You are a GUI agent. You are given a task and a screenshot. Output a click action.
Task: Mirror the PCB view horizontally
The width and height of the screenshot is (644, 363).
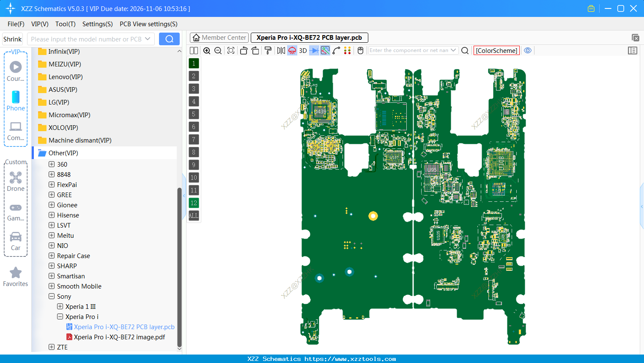coord(280,50)
